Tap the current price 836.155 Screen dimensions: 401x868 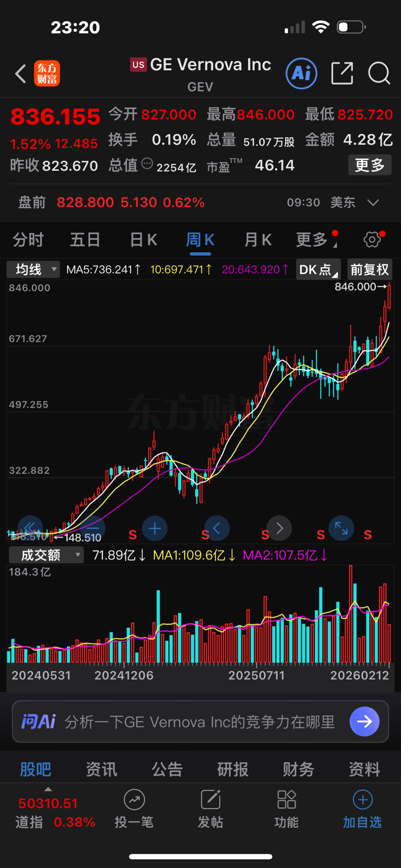point(55,116)
